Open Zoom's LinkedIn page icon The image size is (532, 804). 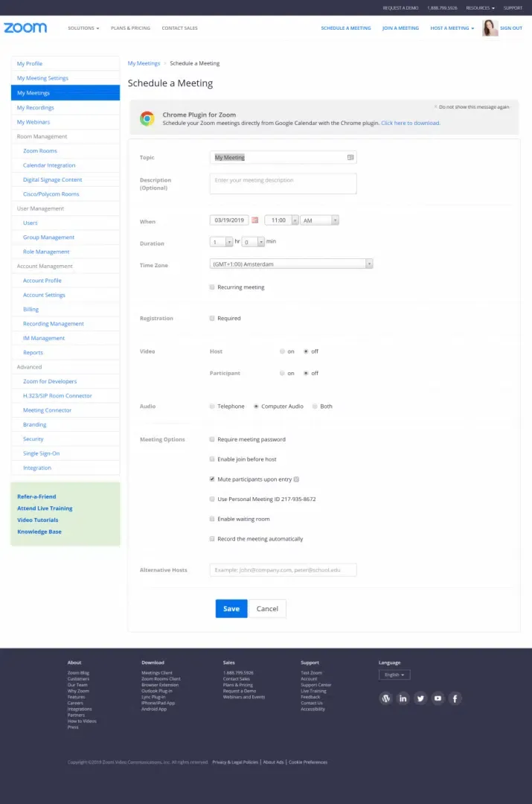[403, 698]
